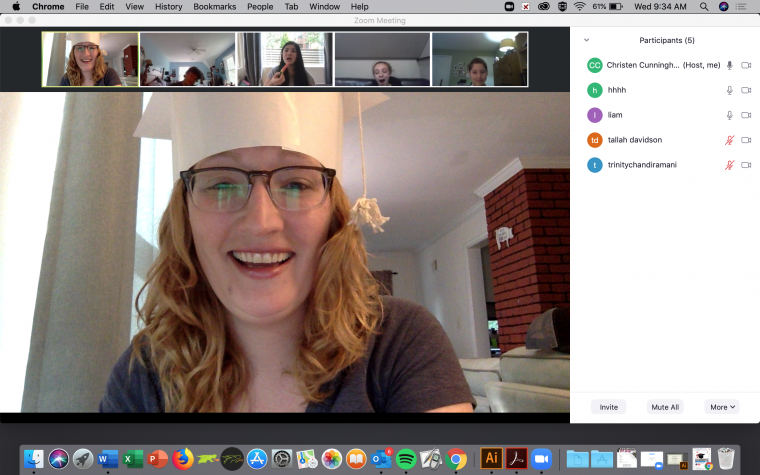Click the Invite button
Viewport: 760px width, 475px height.
[x=608, y=407]
